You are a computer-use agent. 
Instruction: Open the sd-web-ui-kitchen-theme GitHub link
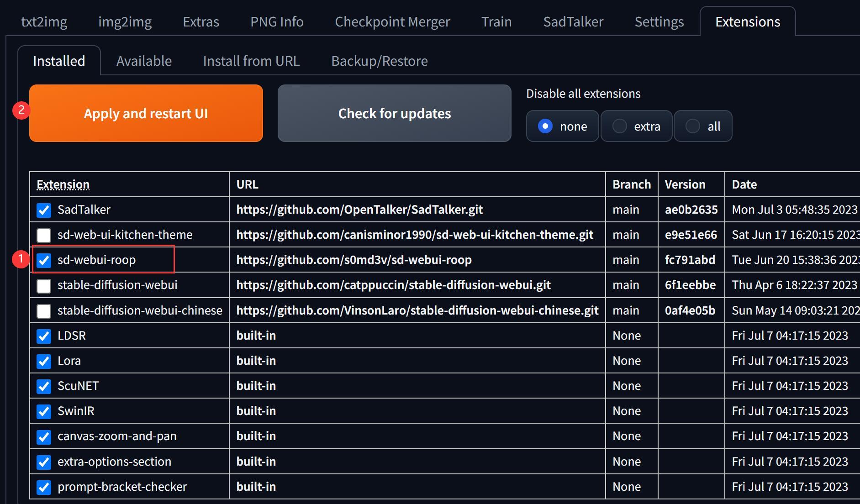(x=415, y=235)
